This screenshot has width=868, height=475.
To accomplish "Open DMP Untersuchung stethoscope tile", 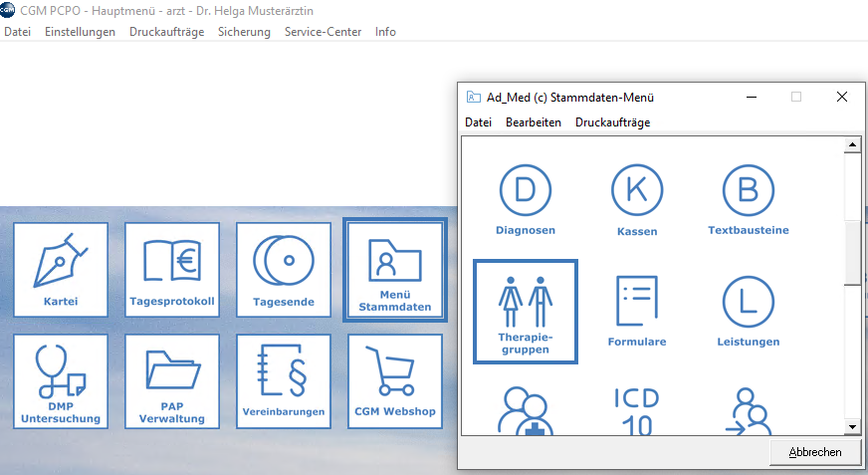I will click(61, 380).
